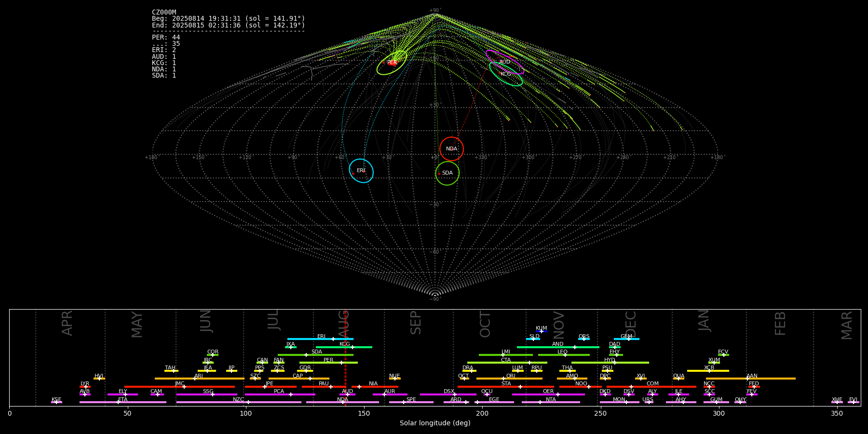The width and height of the screenshot is (868, 434).
Task: Click the red dashed current solar longitude marker
Action: (345, 357)
